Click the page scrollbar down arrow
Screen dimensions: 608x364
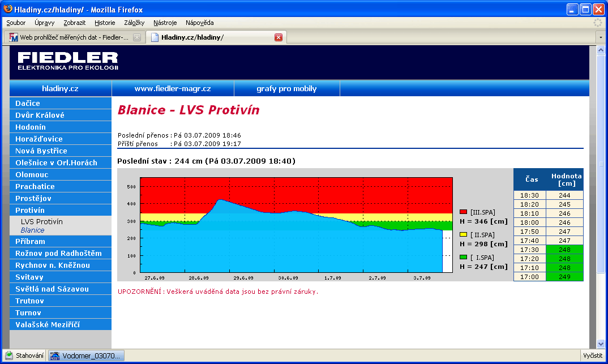601,344
